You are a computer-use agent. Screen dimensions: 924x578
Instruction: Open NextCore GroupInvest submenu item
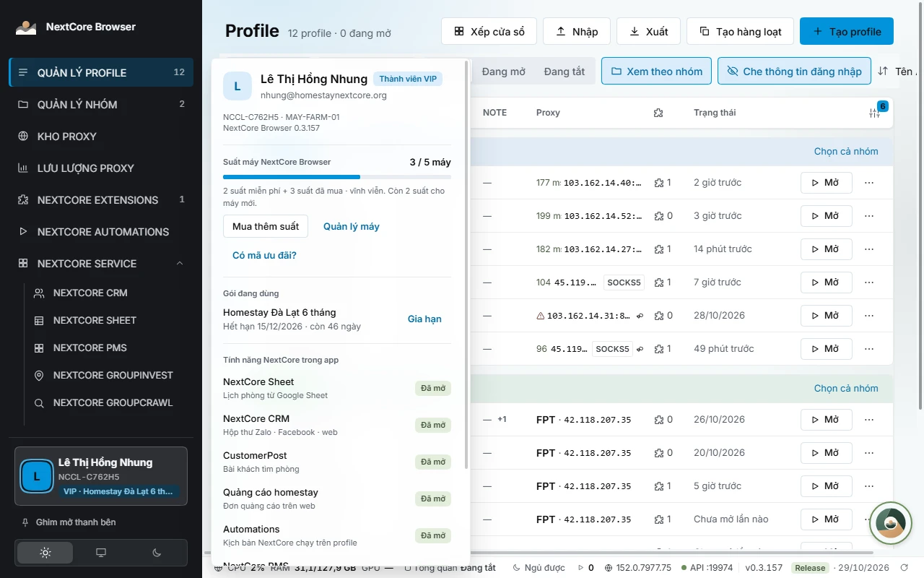point(108,375)
